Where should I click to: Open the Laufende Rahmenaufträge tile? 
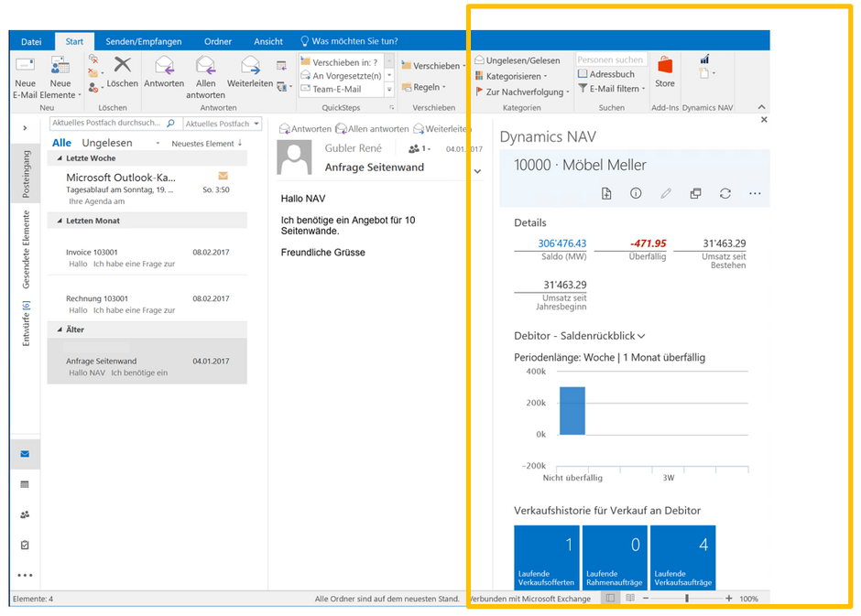(615, 557)
